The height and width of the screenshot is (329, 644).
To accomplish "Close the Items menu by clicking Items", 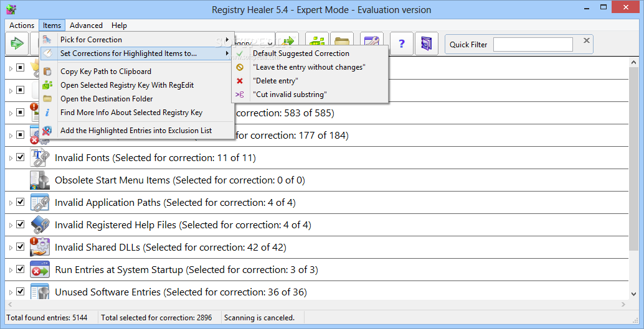I will click(x=52, y=25).
